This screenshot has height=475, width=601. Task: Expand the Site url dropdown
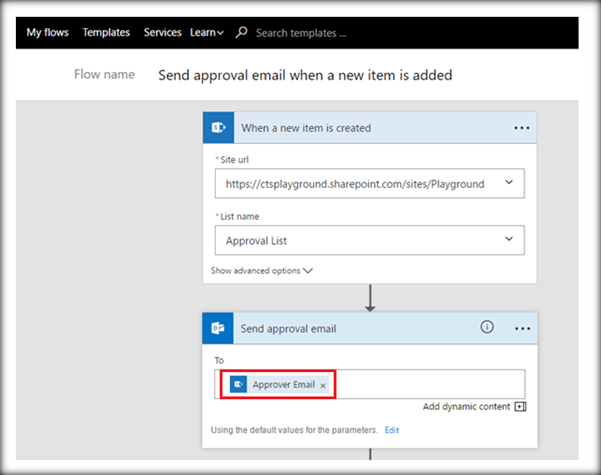(509, 183)
